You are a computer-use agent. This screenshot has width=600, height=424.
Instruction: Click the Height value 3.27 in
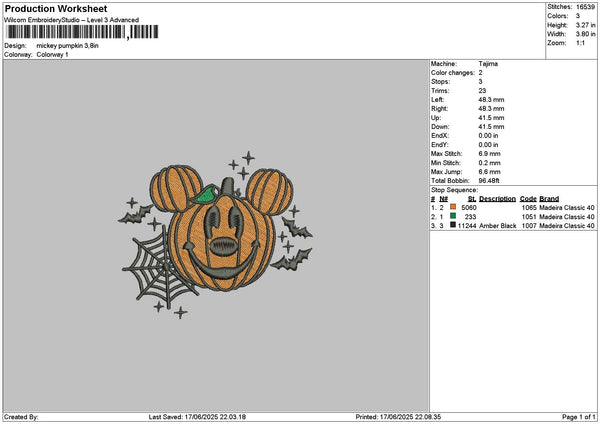[x=585, y=25]
